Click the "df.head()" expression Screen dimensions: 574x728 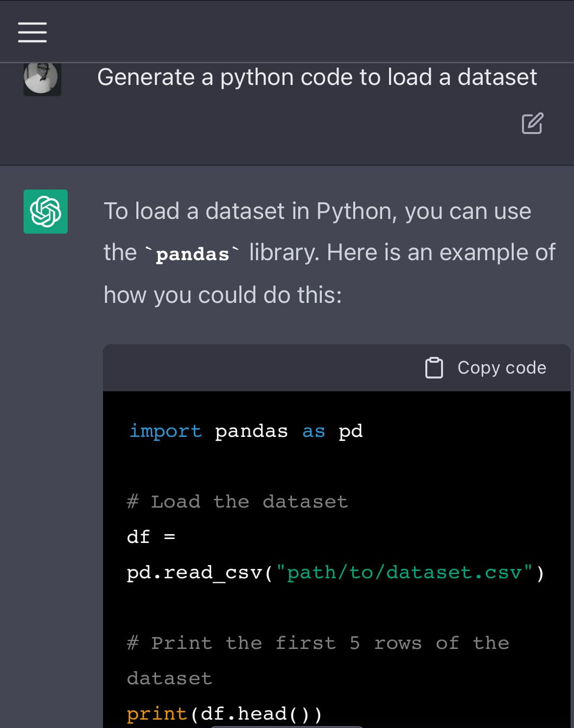(255, 713)
